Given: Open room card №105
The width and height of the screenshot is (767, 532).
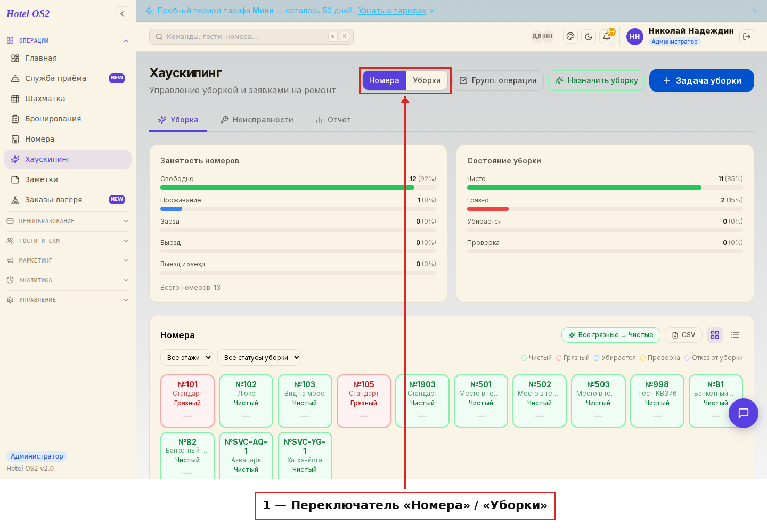Looking at the screenshot, I should (364, 401).
